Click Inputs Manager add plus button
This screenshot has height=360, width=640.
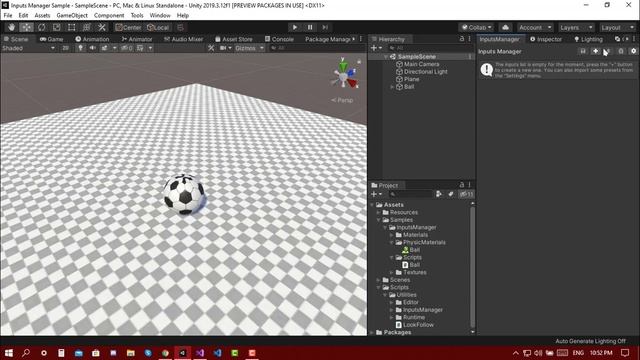coord(595,51)
